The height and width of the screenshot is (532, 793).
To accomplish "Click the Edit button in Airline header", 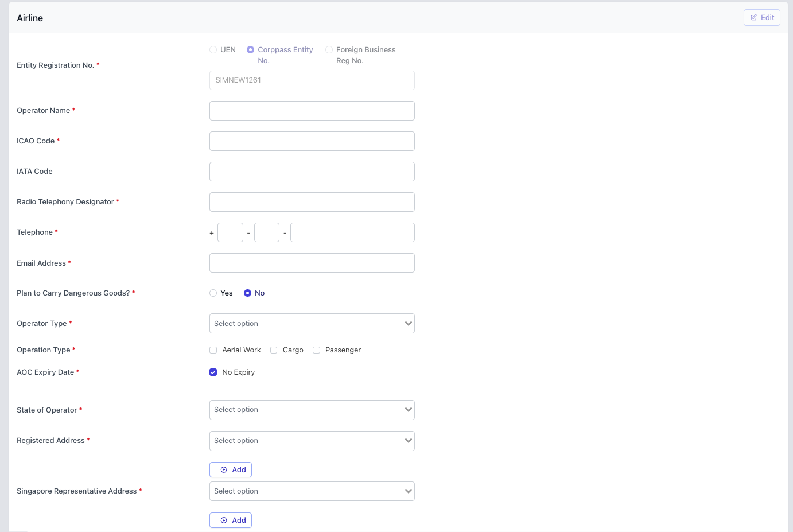I will (x=761, y=18).
